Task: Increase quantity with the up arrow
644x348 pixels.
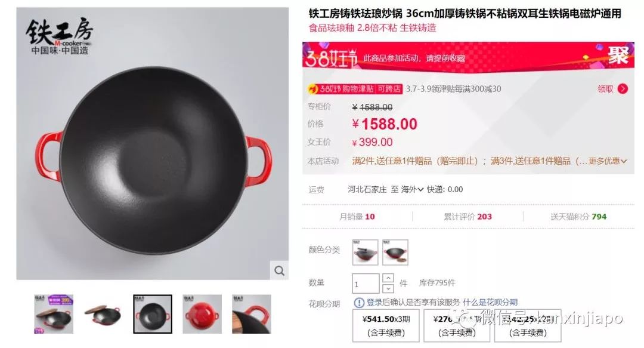Action: click(388, 278)
